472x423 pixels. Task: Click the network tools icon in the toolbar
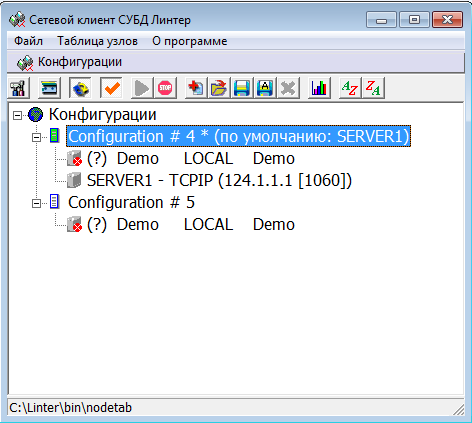point(19,88)
